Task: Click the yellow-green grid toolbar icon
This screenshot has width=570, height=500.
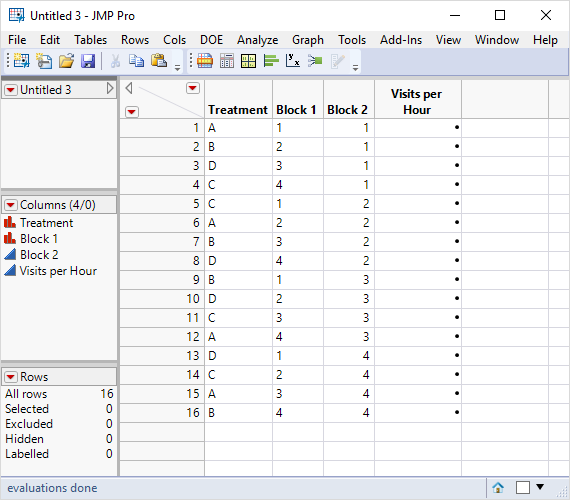Action: tap(249, 61)
